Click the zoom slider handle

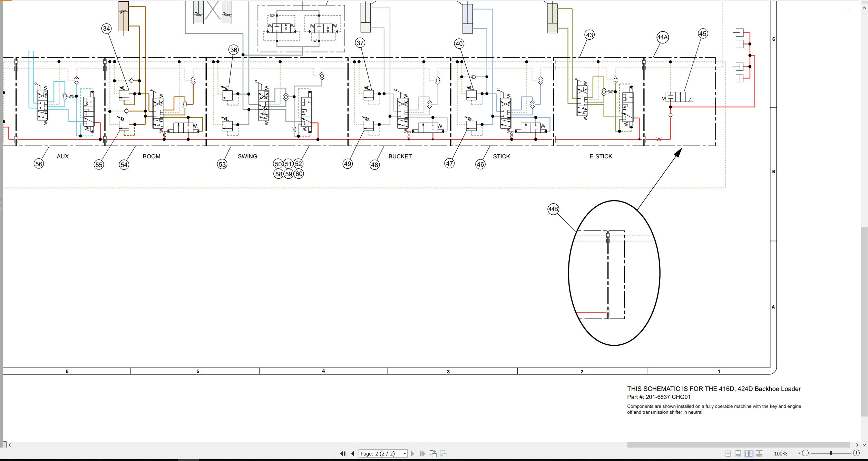click(x=831, y=453)
